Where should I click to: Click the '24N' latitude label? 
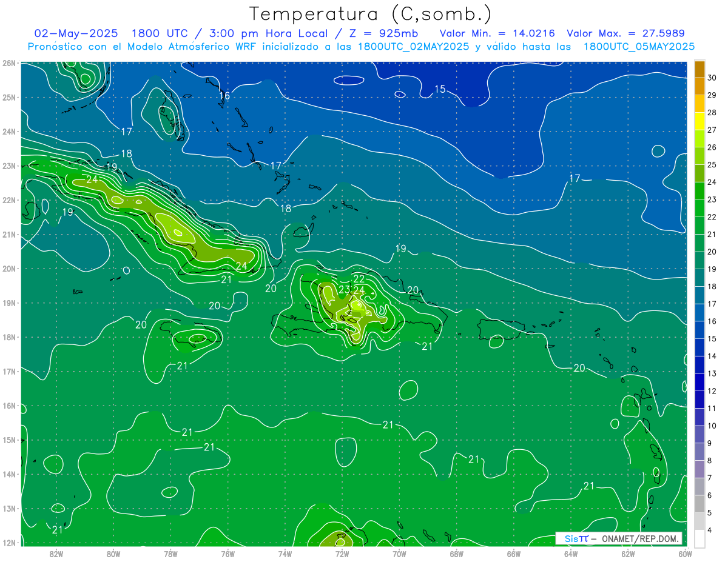(9, 132)
